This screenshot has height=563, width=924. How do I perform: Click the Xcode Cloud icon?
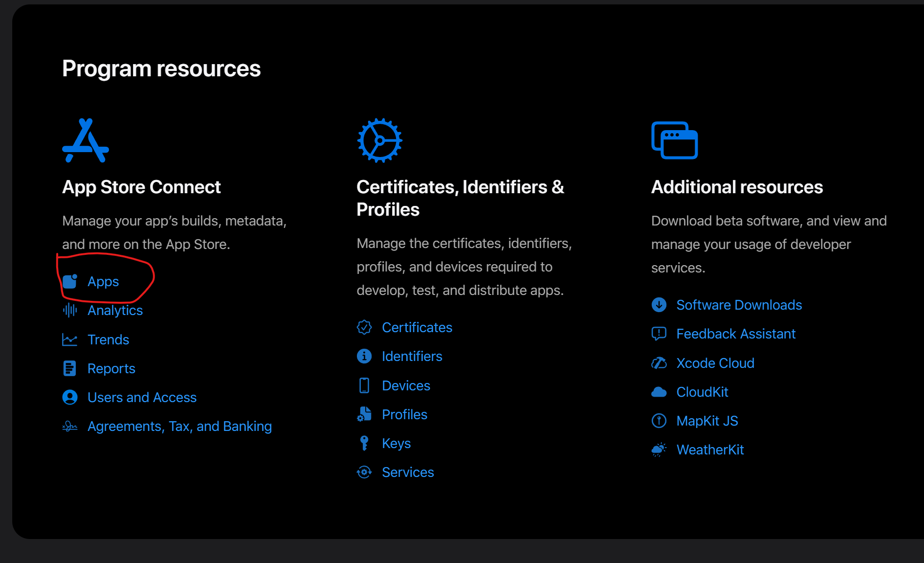point(659,363)
